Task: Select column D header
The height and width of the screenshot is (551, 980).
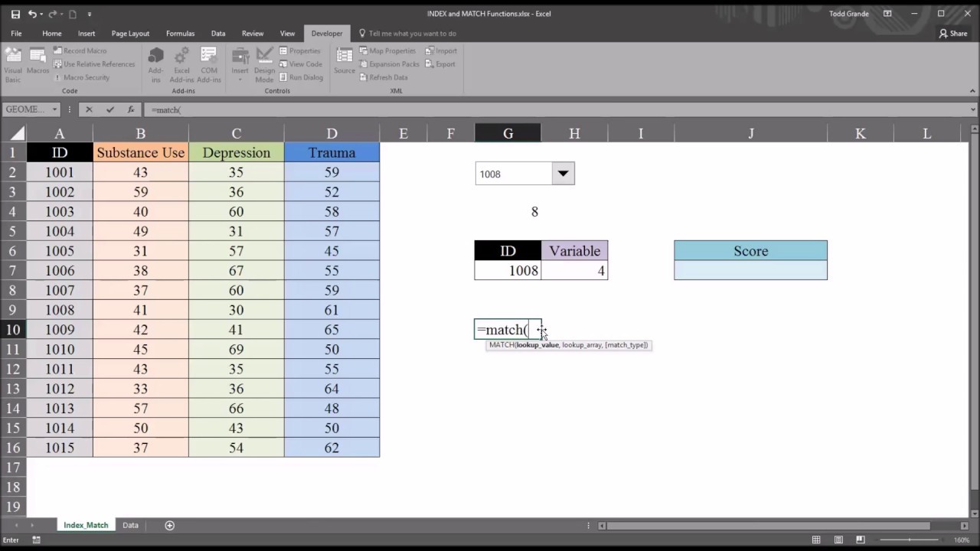Action: (332, 133)
